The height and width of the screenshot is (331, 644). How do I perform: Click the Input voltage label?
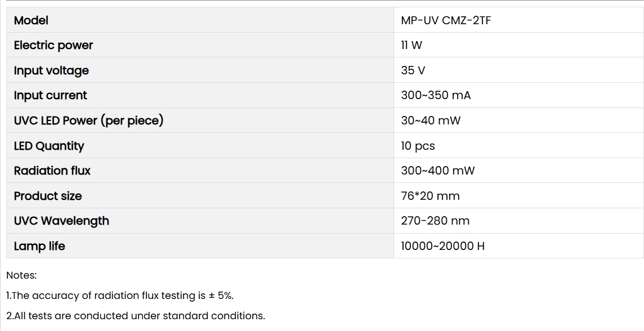[x=51, y=70]
